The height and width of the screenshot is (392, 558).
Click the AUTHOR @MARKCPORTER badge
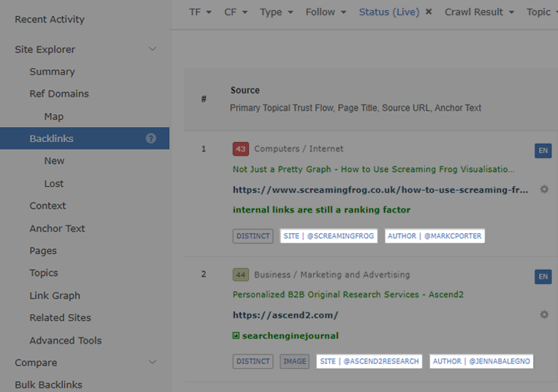(x=434, y=236)
